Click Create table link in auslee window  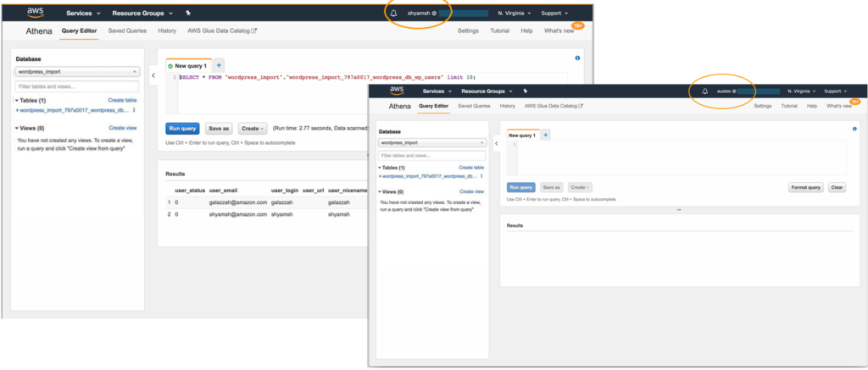click(471, 168)
